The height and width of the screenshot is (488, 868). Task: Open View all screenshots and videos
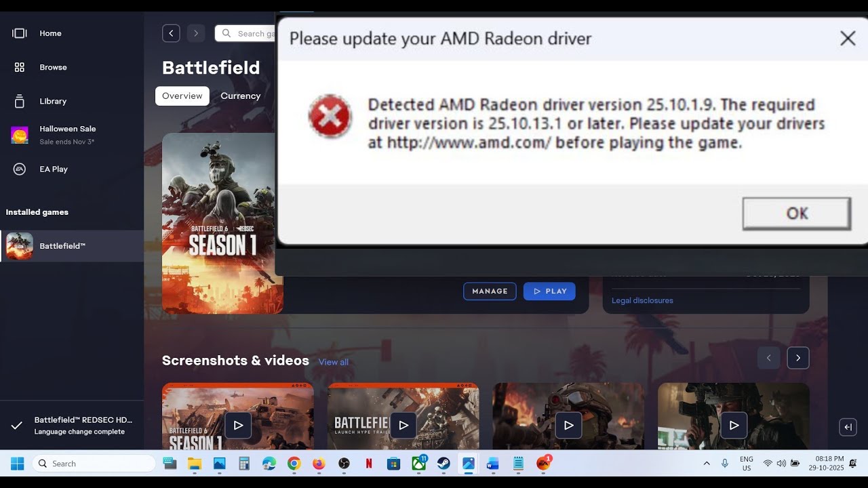(334, 362)
